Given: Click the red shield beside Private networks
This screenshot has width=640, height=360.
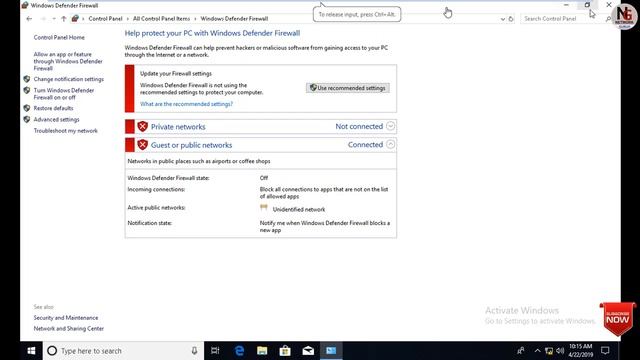Looking at the screenshot, I should click(x=142, y=127).
